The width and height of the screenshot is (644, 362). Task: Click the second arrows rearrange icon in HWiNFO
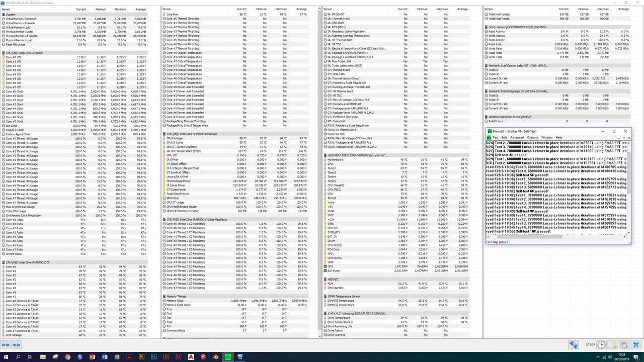tap(16, 345)
